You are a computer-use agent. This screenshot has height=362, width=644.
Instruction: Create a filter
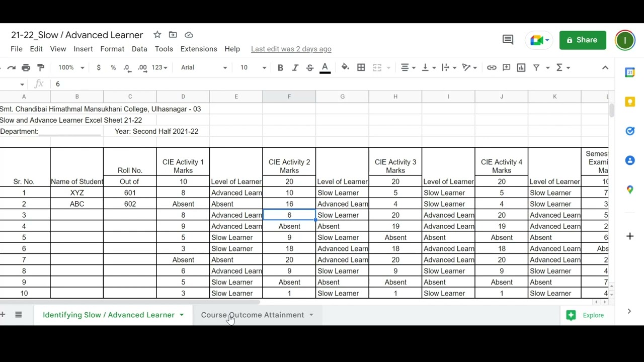point(536,67)
